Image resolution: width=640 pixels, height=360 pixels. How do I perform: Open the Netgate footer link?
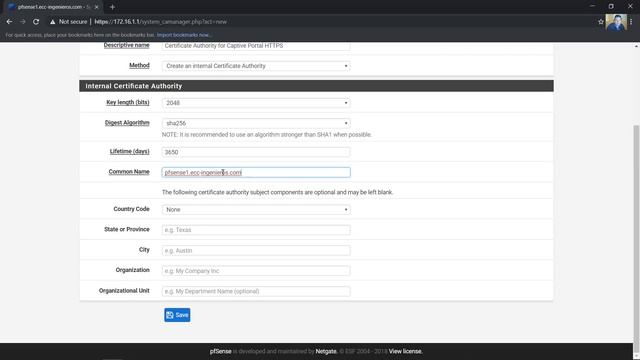[326, 351]
